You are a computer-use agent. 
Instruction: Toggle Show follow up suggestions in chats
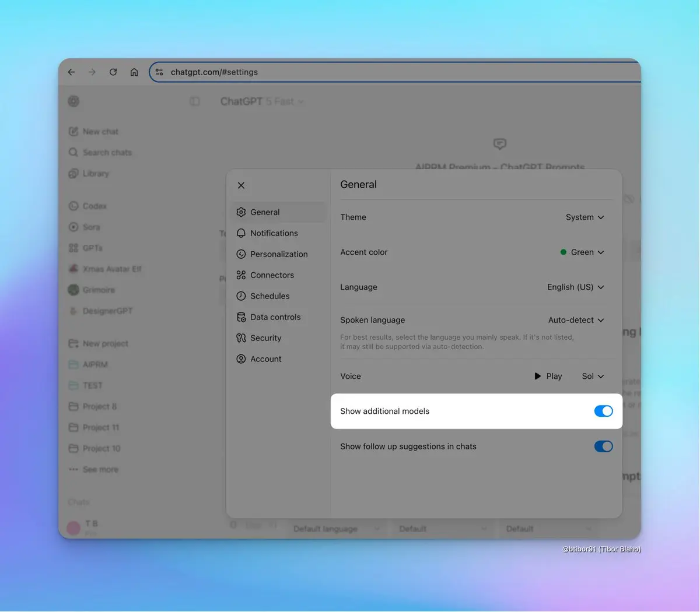pos(604,446)
